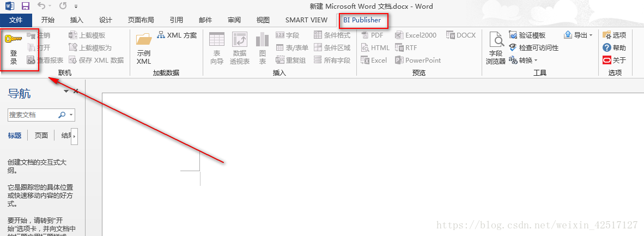
Task: Click XML 方案 schema button
Action: click(x=177, y=35)
